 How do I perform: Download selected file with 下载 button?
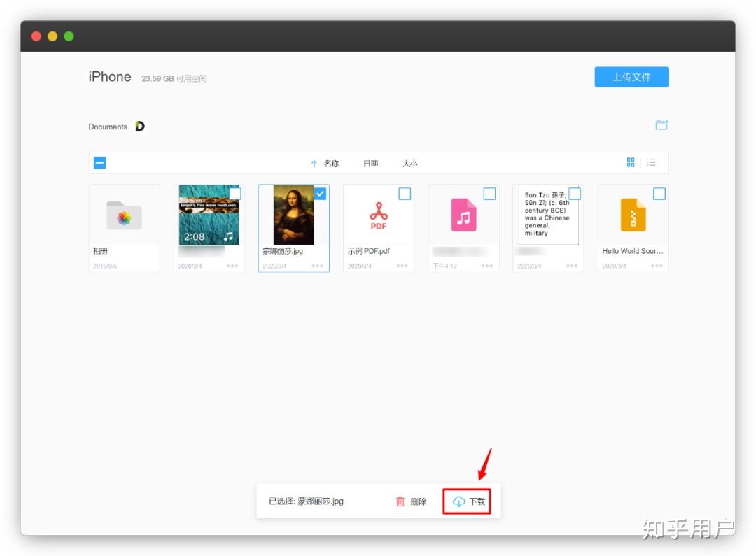[467, 501]
